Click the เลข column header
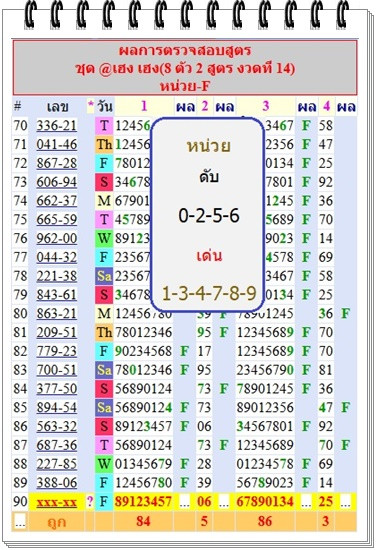 [57, 107]
